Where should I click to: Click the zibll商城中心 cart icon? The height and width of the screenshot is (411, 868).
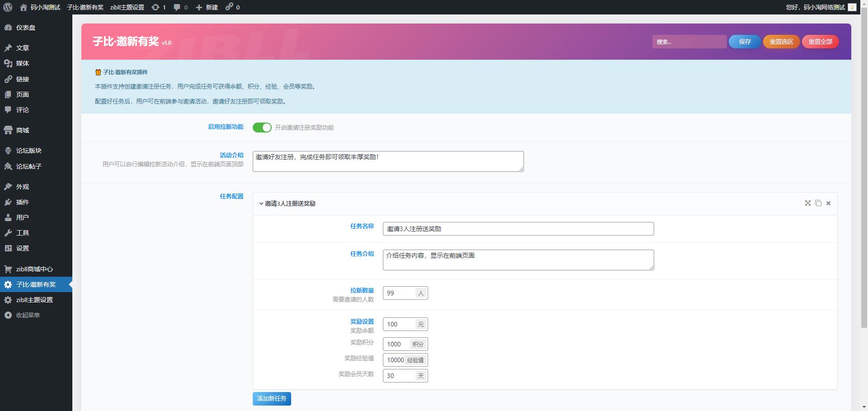[x=8, y=269]
